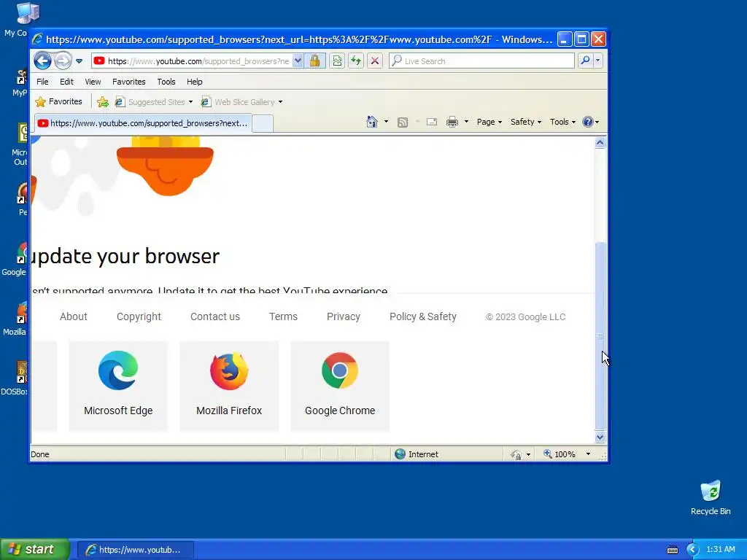Click the vertical scrollbar thumb
Screen dimensions: 747x560
pos(600,336)
